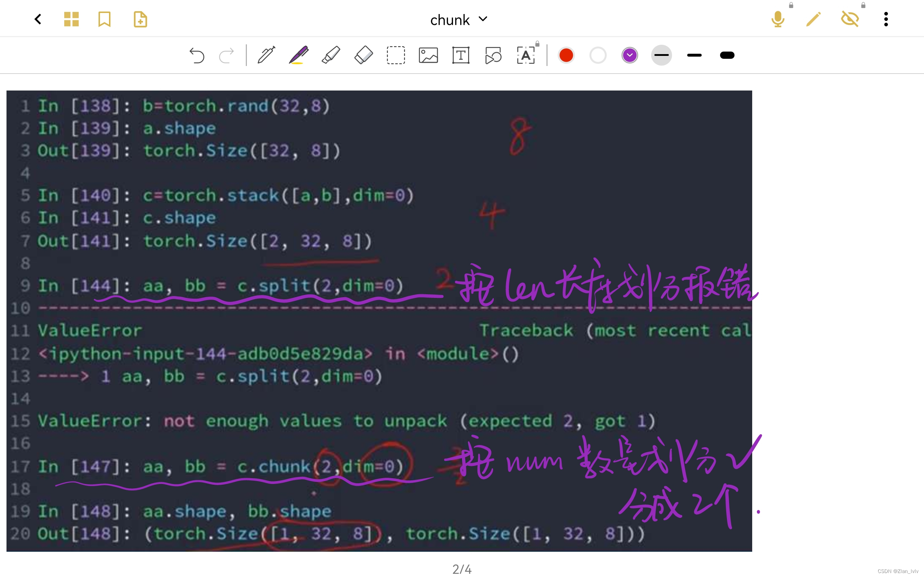Image resolution: width=924 pixels, height=577 pixels.
Task: Toggle pencil edit mode
Action: 813,19
